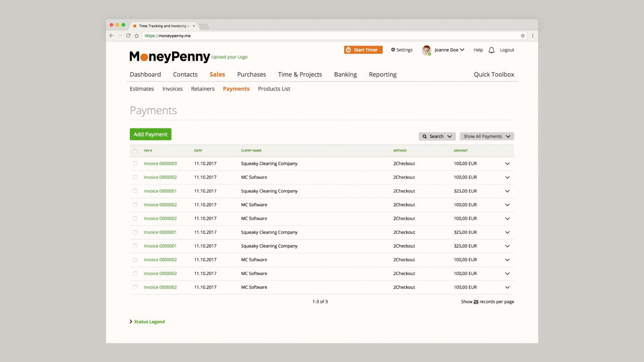Tick the select-all checkbox in the table header

coord(135,151)
